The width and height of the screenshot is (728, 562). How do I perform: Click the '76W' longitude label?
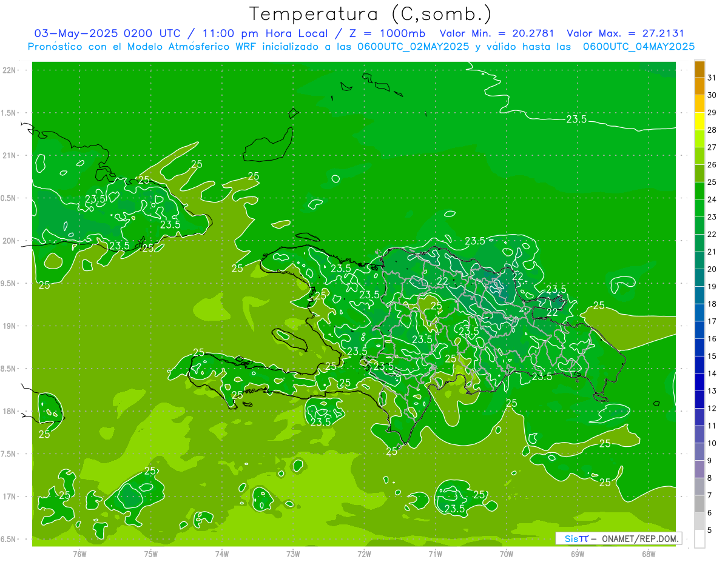[x=79, y=554]
